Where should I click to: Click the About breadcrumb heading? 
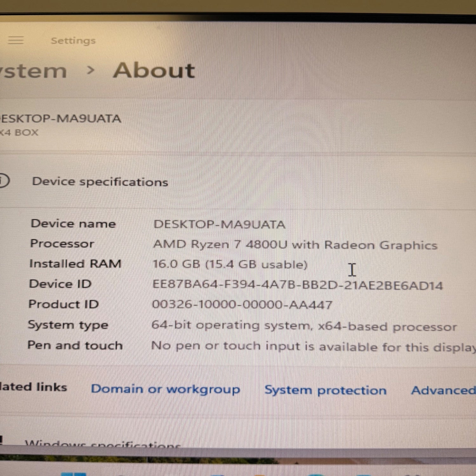point(154,70)
